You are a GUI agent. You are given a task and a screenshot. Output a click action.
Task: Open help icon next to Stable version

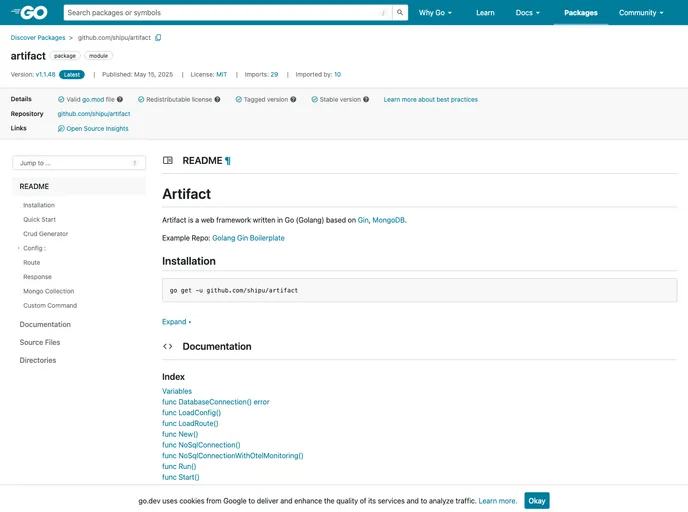click(366, 100)
